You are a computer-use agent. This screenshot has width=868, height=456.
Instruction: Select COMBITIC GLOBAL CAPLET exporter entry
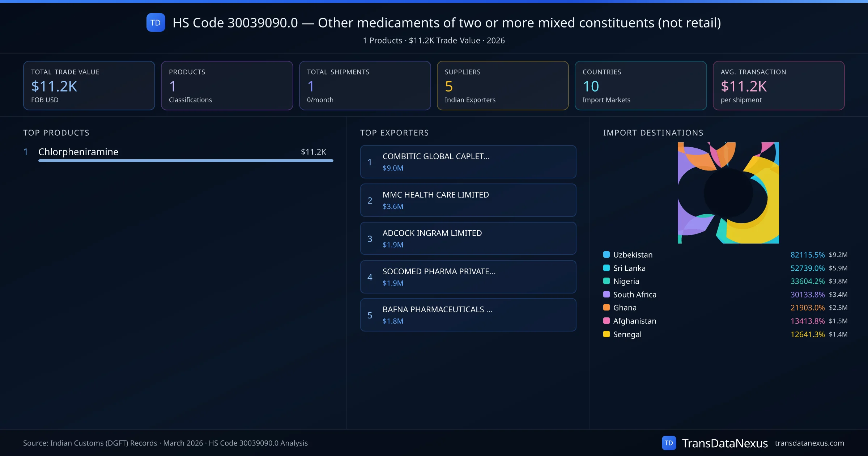468,162
